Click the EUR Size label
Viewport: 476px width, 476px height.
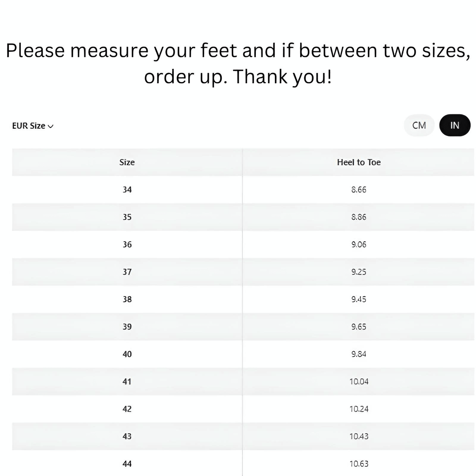point(29,126)
